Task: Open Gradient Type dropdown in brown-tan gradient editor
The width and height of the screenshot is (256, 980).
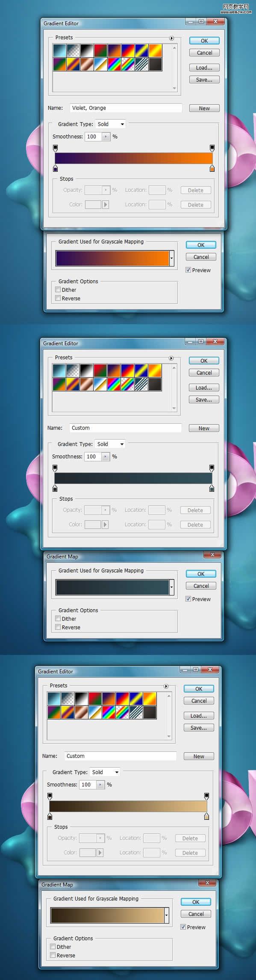Action: click(105, 772)
